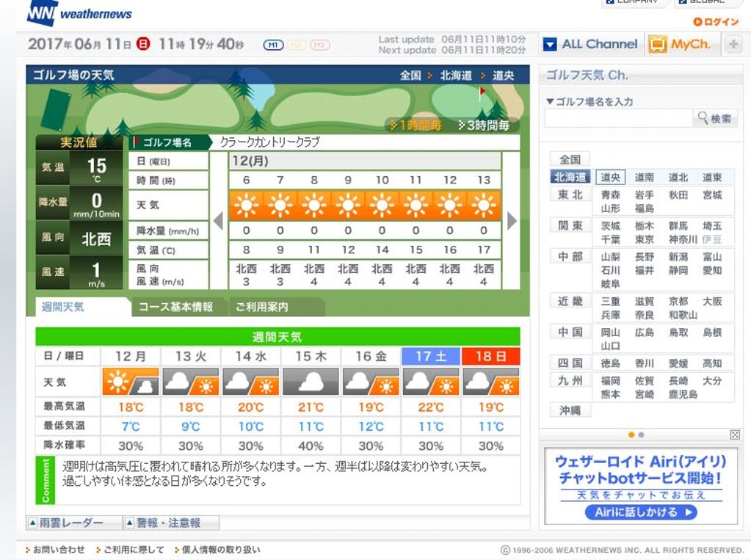The height and width of the screenshot is (560, 751).
Task: Select 四国 region in the list
Action: pyautogui.click(x=570, y=363)
